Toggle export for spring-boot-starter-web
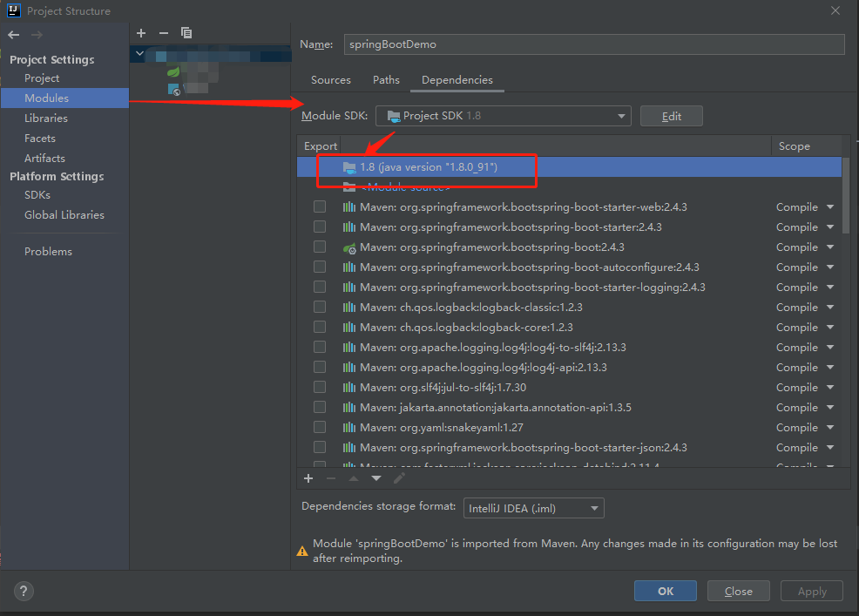This screenshot has width=859, height=616. coord(320,206)
